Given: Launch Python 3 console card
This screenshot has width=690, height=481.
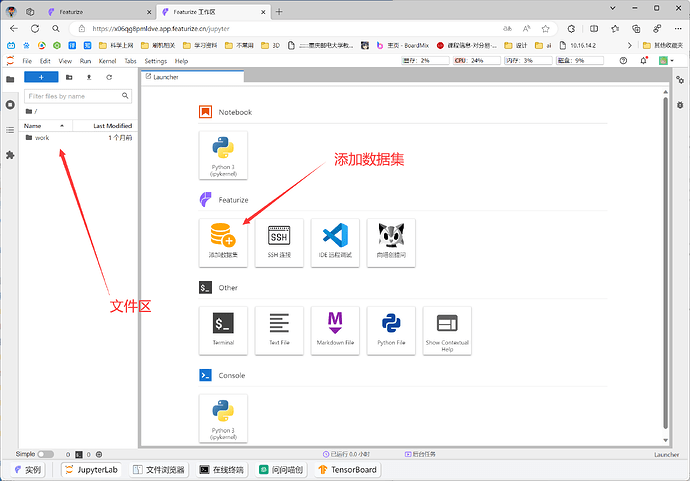Looking at the screenshot, I should coord(223,419).
